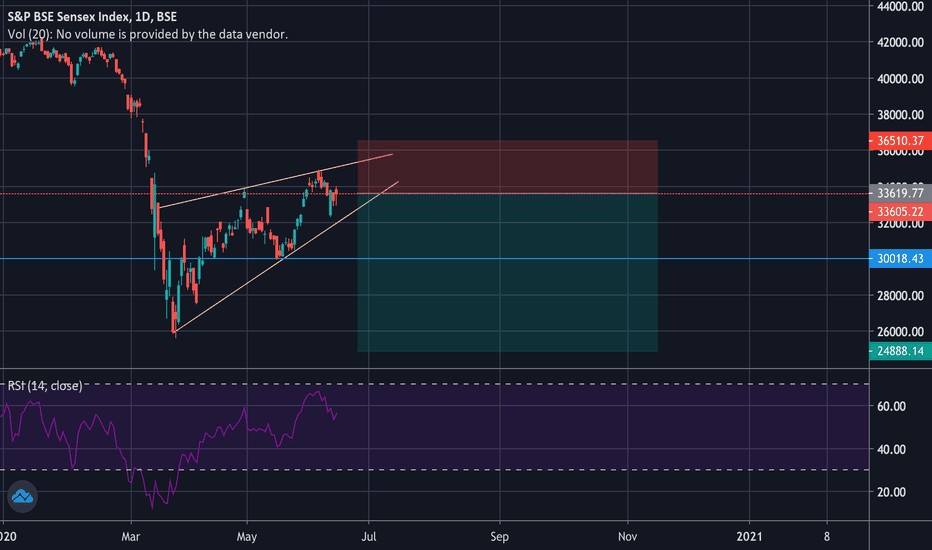
Task: Click the 26000.00 price scale label
Action: pyautogui.click(x=900, y=332)
